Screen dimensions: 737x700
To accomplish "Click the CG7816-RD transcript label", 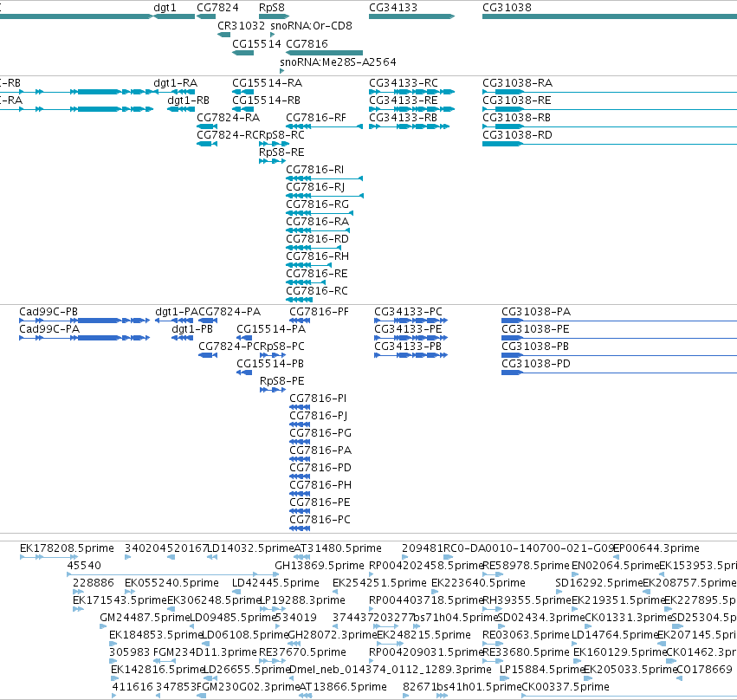I will pyautogui.click(x=317, y=239).
